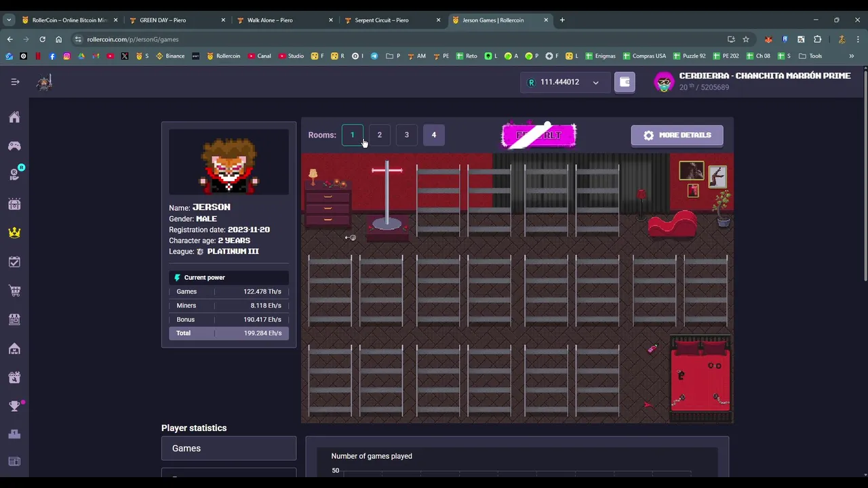
Task: Click the PLATINUM III league text
Action: [233, 251]
